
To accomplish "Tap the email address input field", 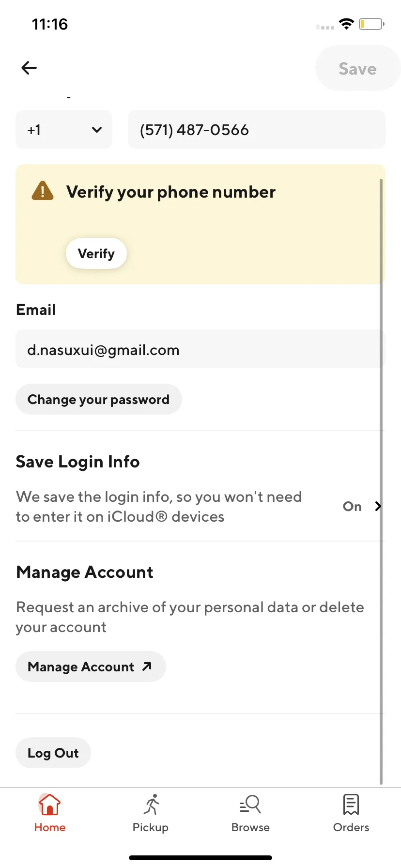I will click(x=200, y=349).
